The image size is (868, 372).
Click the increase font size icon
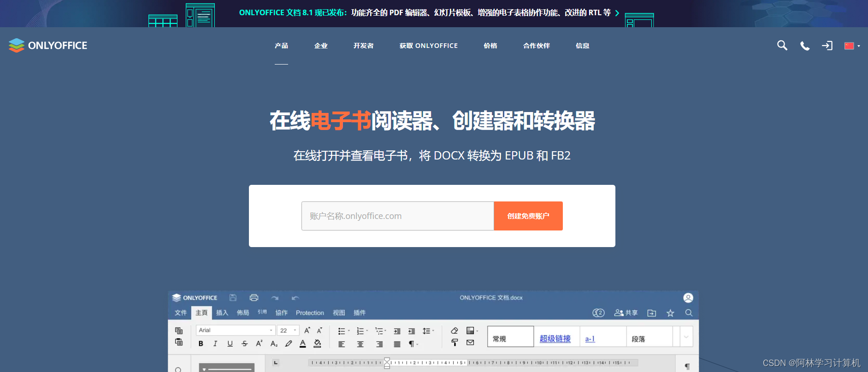point(307,330)
